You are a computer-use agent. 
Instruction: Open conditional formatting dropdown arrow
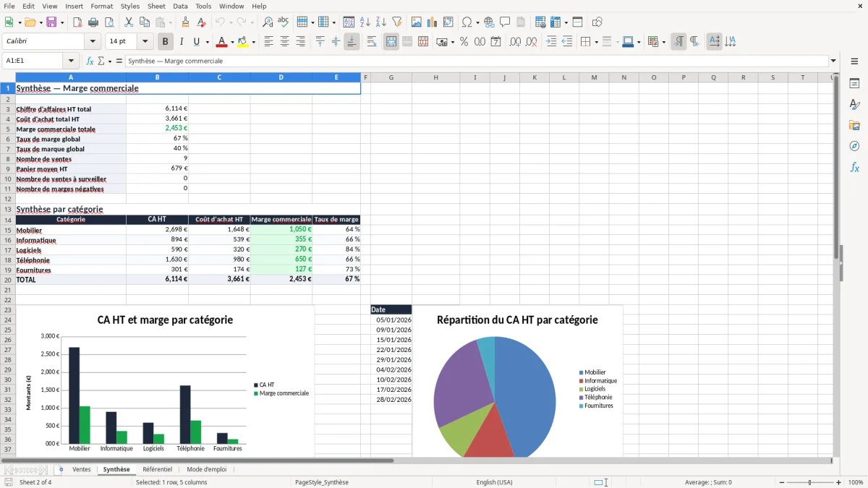663,42
